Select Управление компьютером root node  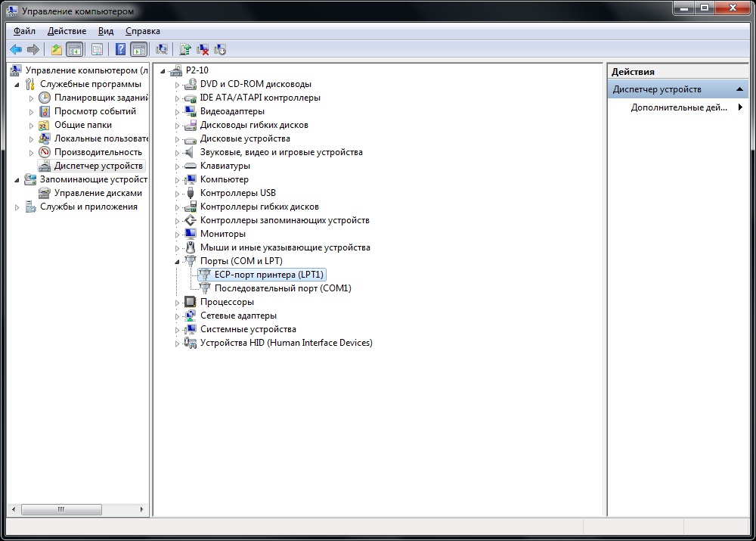pos(87,70)
